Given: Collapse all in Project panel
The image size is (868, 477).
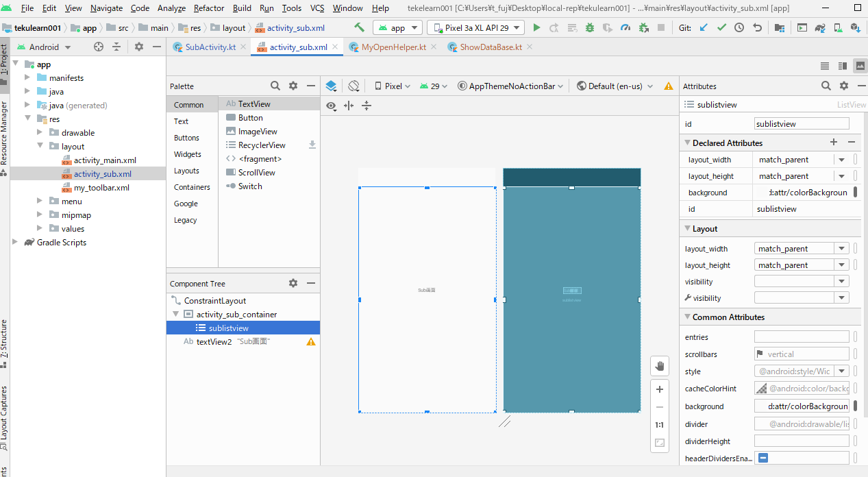Looking at the screenshot, I should click(x=116, y=47).
